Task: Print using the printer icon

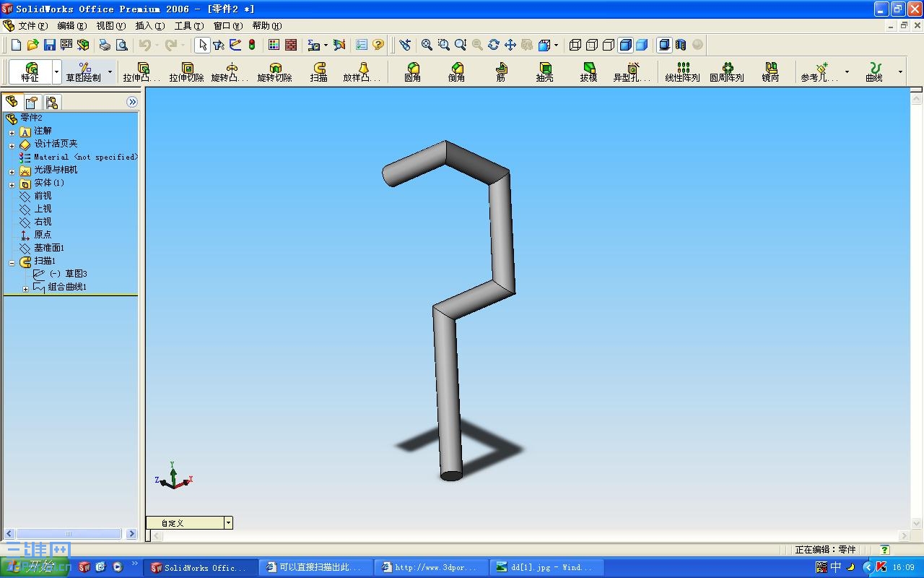Action: (105, 45)
